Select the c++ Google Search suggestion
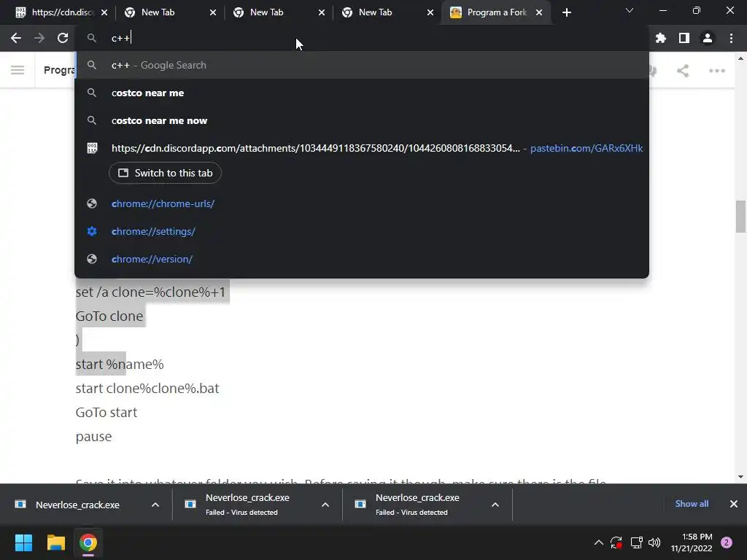The width and height of the screenshot is (747, 560). [362, 65]
